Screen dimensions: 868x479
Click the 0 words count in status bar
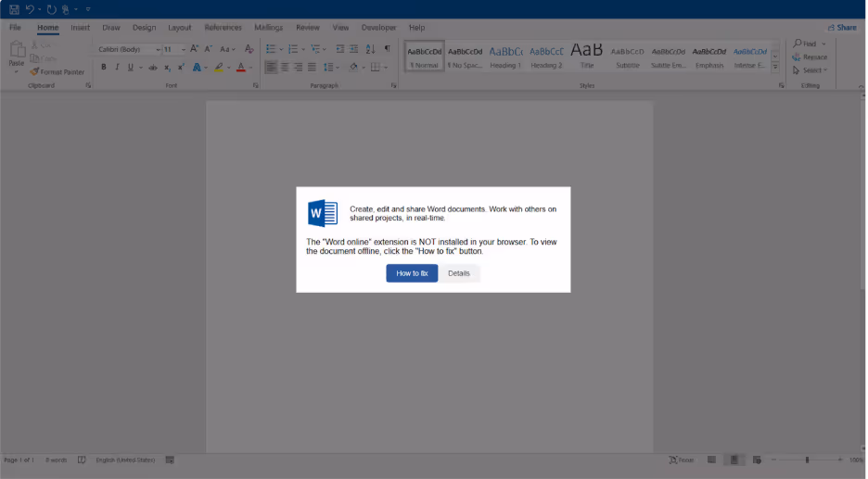click(56, 460)
